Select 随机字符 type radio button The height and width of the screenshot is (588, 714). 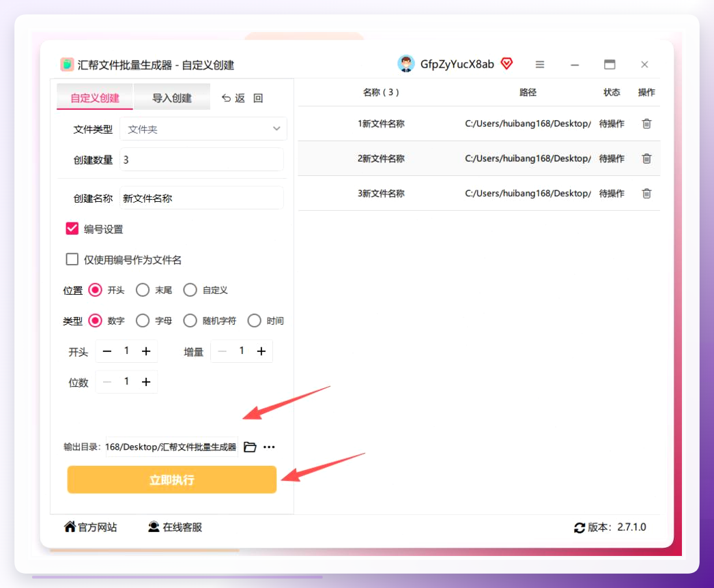[190, 321]
